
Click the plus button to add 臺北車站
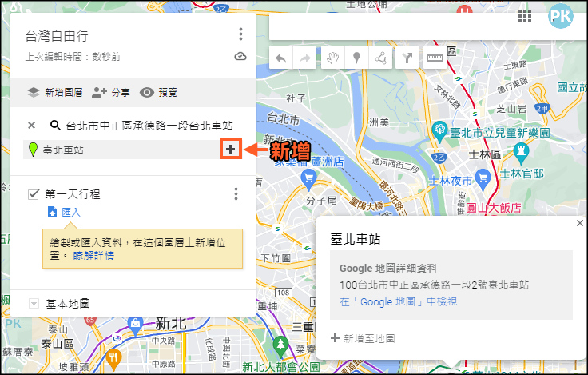click(231, 150)
